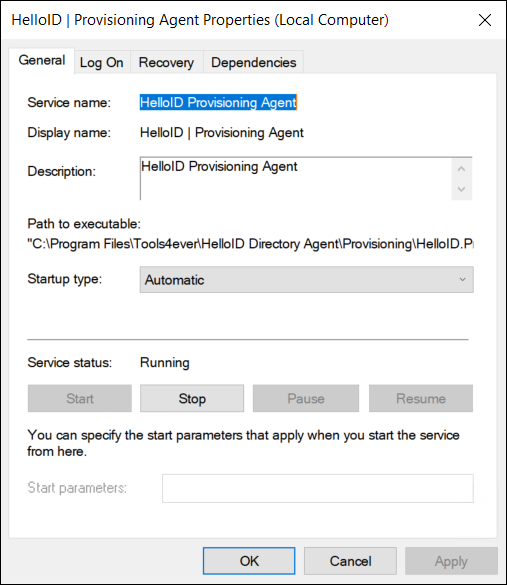Screen dimensions: 507x585
Task: Click the Apply button
Action: pos(451,561)
